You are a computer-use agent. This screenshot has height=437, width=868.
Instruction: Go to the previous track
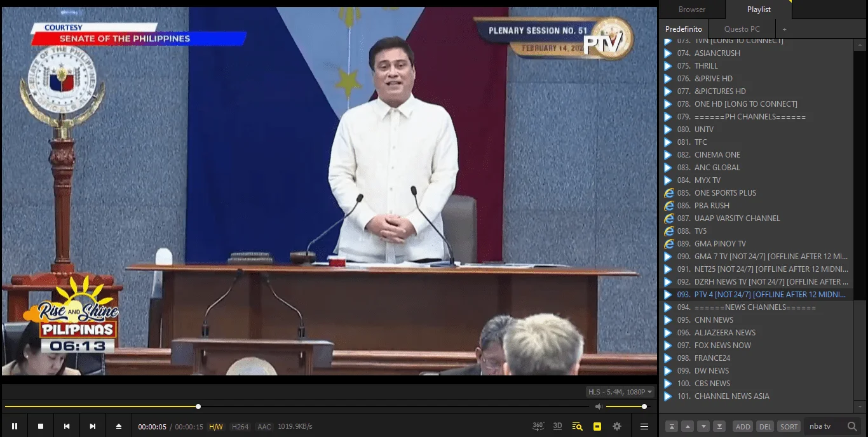coord(67,426)
